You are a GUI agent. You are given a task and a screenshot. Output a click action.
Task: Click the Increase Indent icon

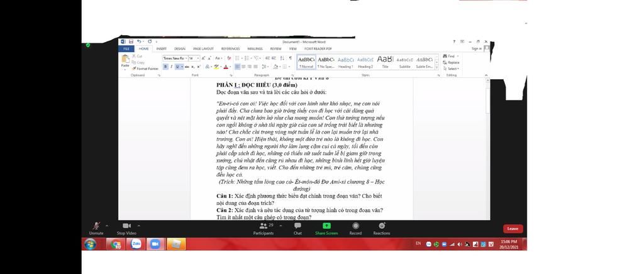click(x=274, y=58)
